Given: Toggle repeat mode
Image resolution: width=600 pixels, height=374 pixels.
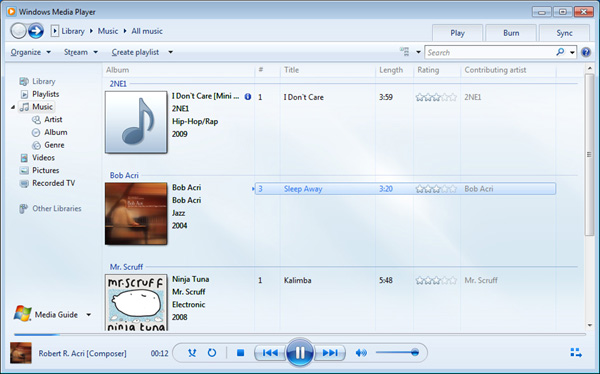Looking at the screenshot, I should (x=212, y=353).
